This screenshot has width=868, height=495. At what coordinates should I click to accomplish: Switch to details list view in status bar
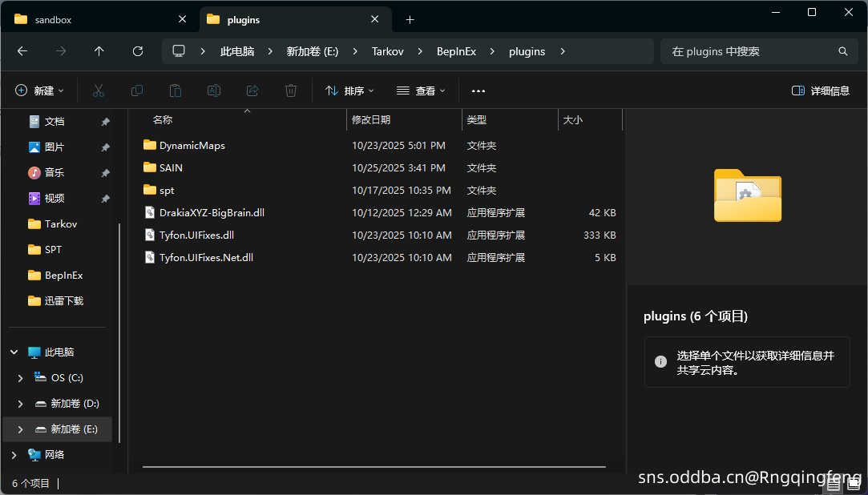click(834, 484)
